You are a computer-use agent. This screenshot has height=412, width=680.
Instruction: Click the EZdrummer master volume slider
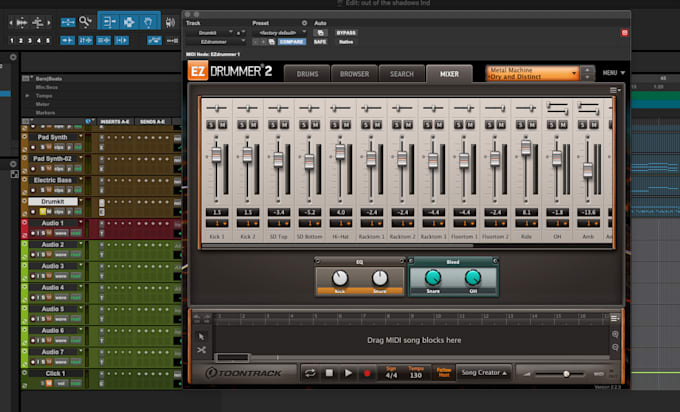point(567,374)
